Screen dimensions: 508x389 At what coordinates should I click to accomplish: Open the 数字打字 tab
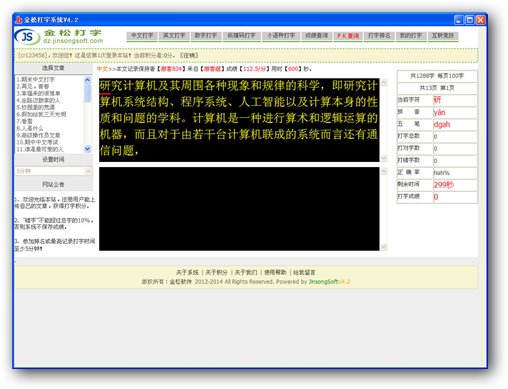[x=206, y=36]
